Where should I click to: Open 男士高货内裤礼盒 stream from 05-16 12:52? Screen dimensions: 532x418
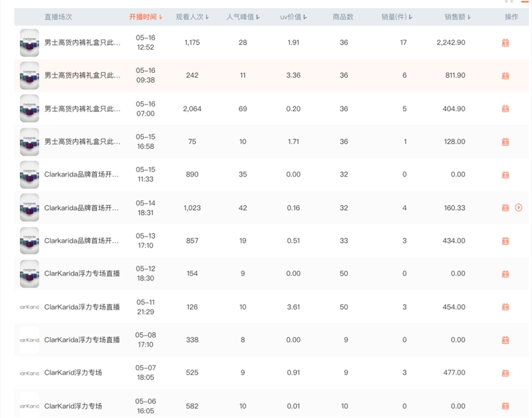click(82, 43)
